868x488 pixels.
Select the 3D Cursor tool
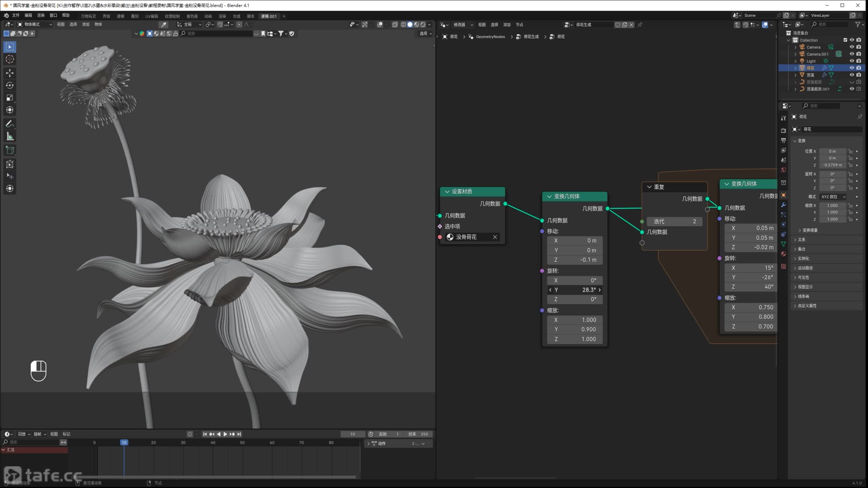pyautogui.click(x=10, y=59)
